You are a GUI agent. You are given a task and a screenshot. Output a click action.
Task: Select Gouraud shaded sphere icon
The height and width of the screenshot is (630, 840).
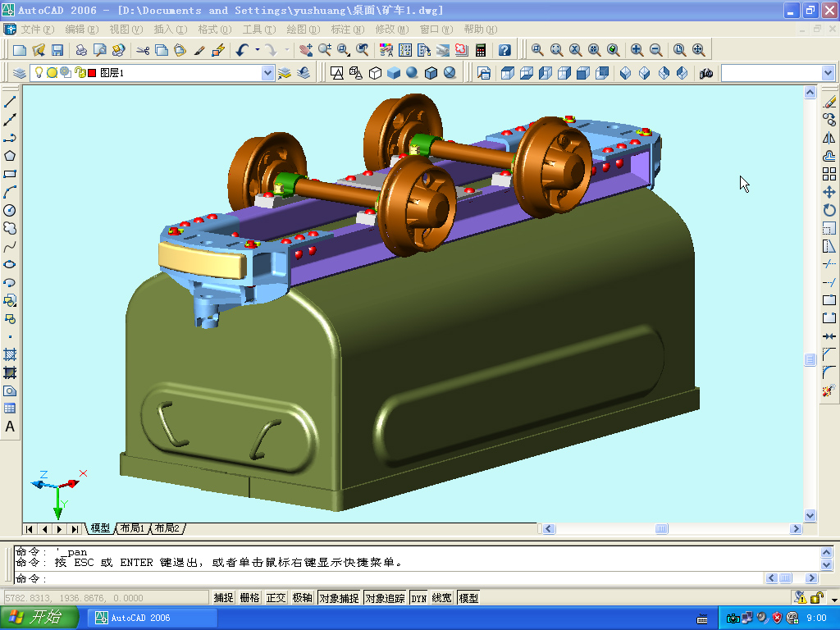tap(412, 73)
